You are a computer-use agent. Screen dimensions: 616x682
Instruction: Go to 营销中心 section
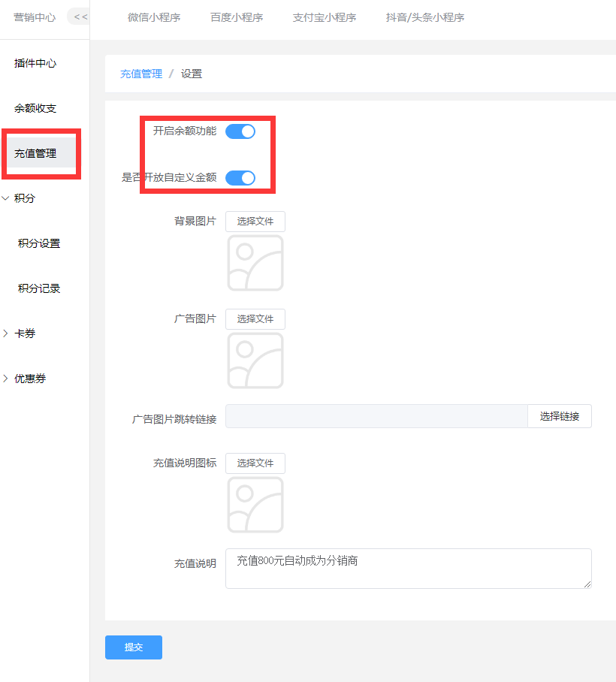pos(35,17)
